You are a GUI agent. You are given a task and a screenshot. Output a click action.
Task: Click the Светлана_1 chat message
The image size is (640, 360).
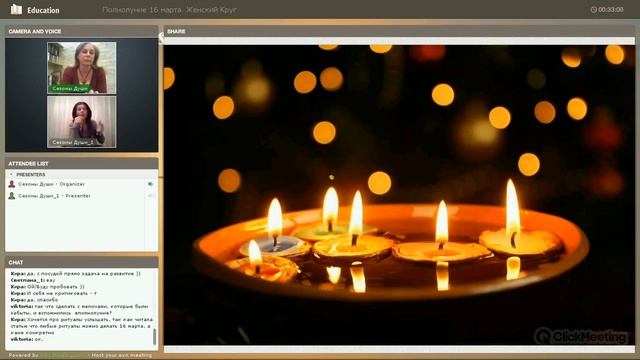coord(33,280)
